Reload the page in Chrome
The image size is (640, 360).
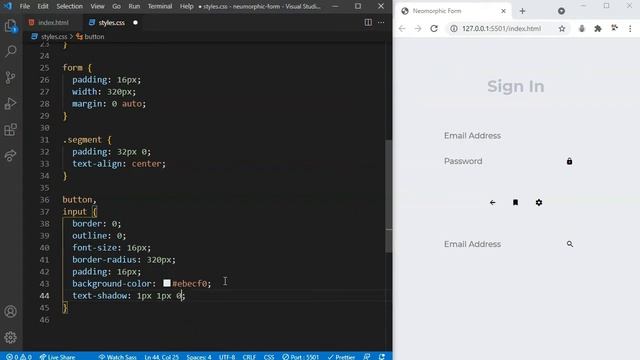pos(434,29)
